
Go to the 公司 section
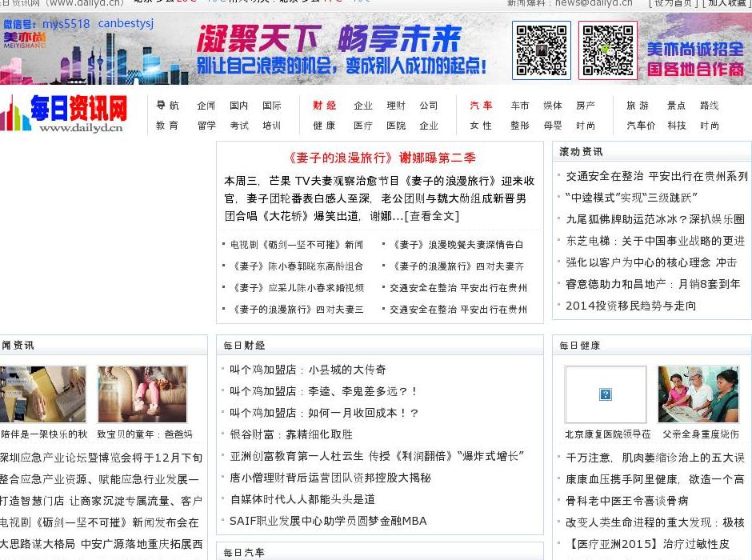[428, 106]
